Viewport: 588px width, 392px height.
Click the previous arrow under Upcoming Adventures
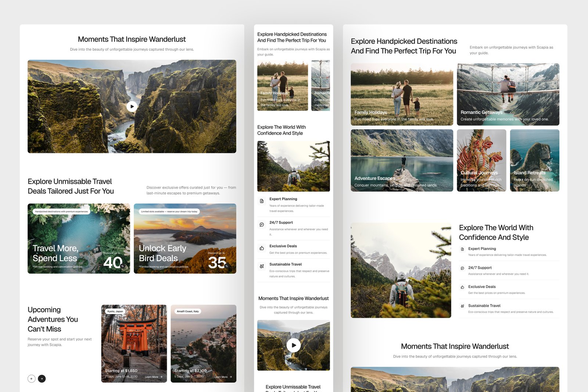[32, 378]
